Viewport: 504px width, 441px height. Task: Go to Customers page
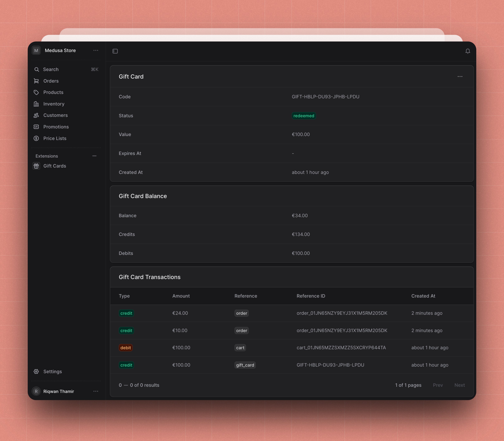66,115
